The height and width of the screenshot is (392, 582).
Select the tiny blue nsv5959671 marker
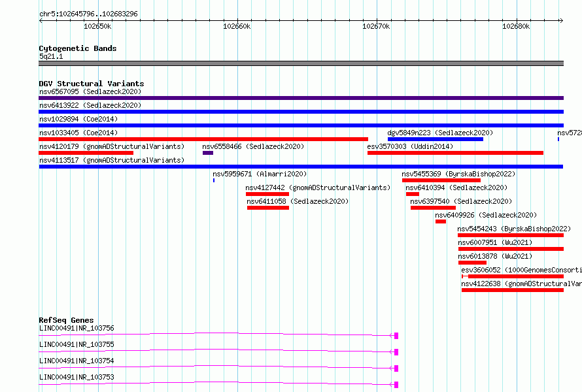[x=214, y=180]
